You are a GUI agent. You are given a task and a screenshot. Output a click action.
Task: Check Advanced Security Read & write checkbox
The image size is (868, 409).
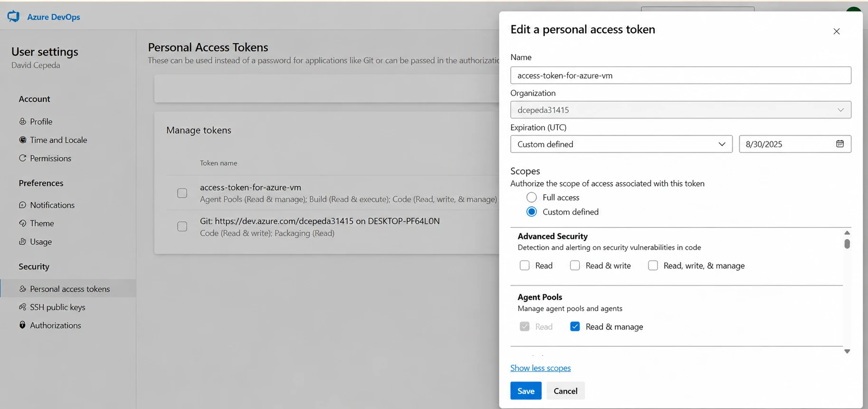point(575,266)
